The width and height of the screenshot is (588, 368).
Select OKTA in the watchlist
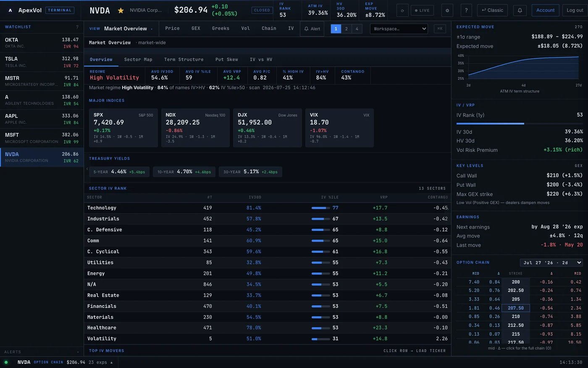(x=42, y=43)
